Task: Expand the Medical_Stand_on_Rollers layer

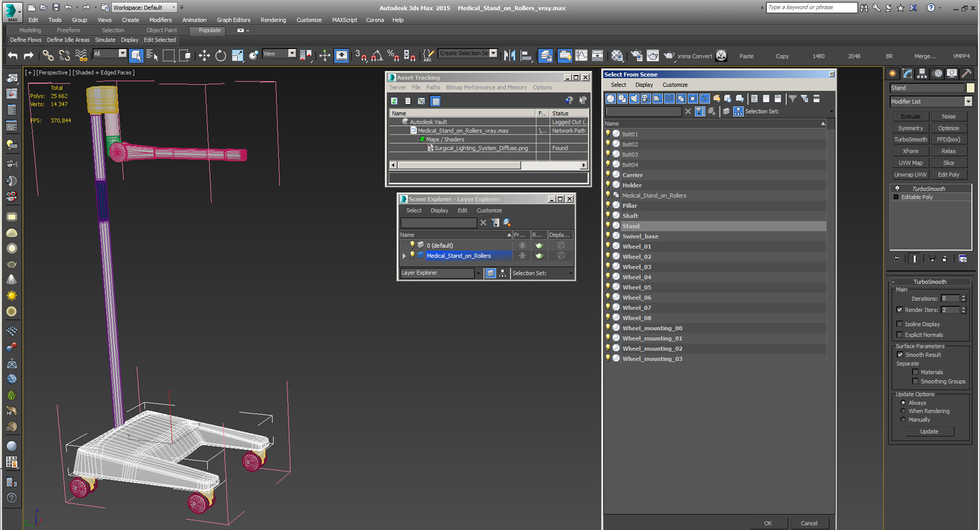Action: [404, 256]
